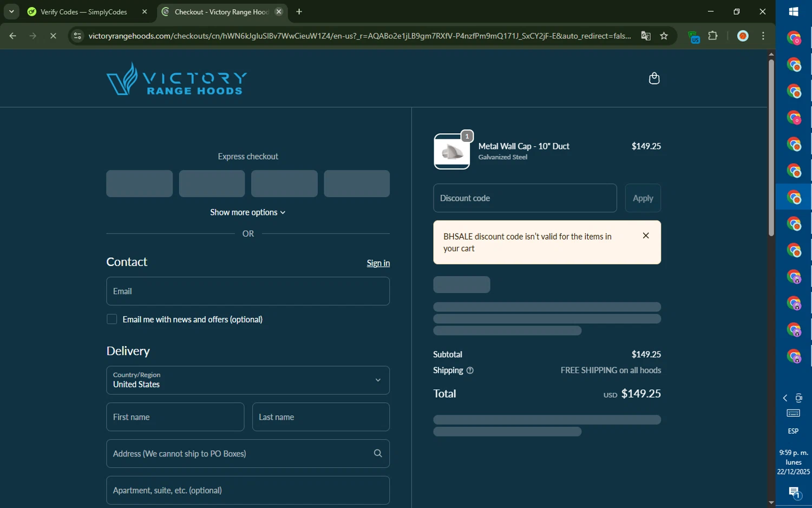Click the browser back arrow
812x508 pixels.
(12, 36)
